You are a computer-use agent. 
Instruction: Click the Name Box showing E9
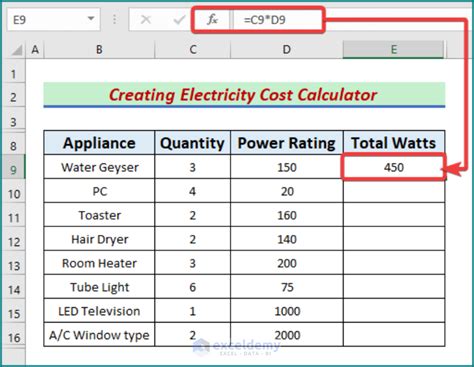[x=53, y=20]
